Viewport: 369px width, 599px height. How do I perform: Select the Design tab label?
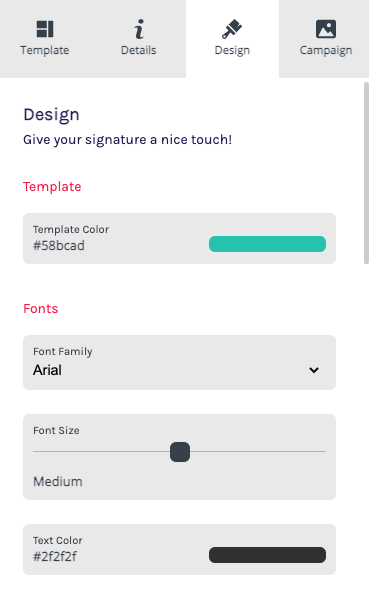232,51
